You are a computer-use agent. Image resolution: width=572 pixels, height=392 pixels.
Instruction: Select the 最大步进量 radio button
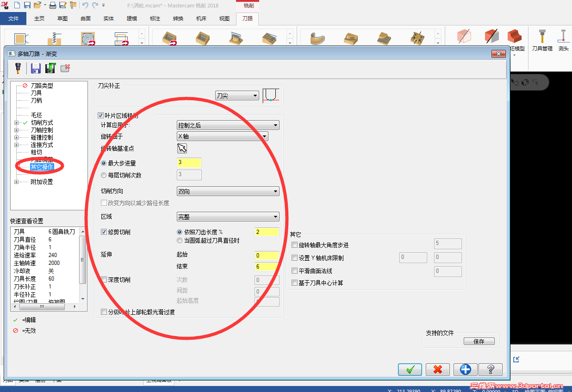(x=104, y=163)
